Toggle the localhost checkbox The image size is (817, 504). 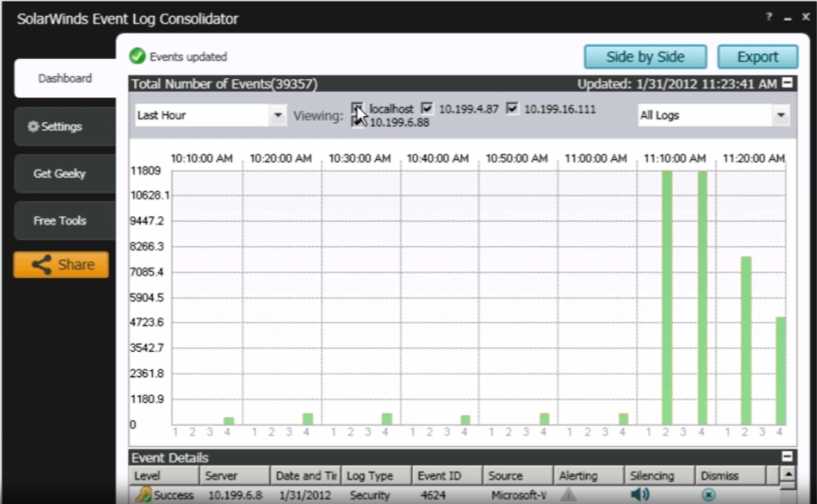click(x=357, y=109)
